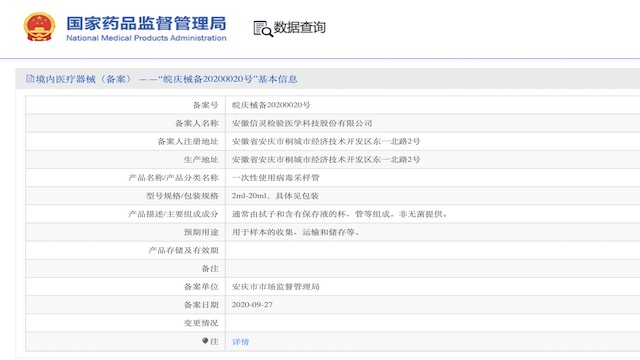Select the 型号规格/包装规格 label
640x360 pixels.
pyautogui.click(x=182, y=196)
